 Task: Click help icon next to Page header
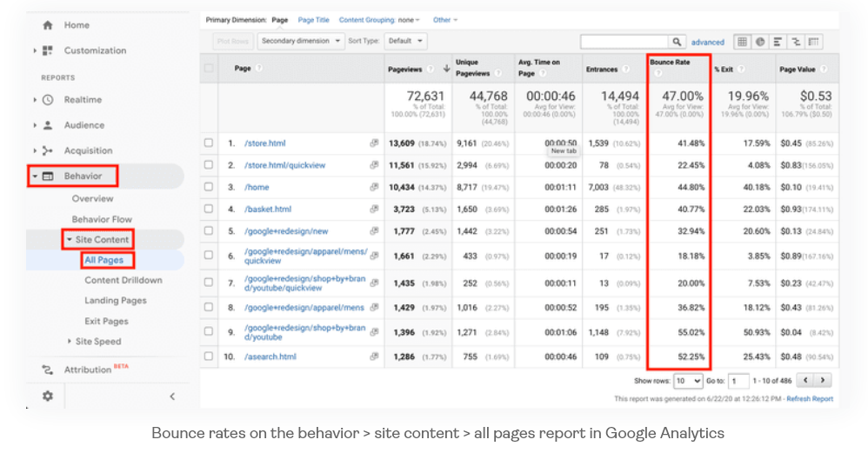259,68
